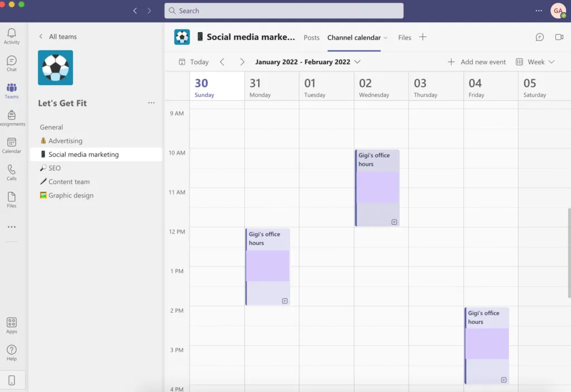The height and width of the screenshot is (392, 571).
Task: Open Wednesday's Gigi's office hours event
Action: click(378, 187)
